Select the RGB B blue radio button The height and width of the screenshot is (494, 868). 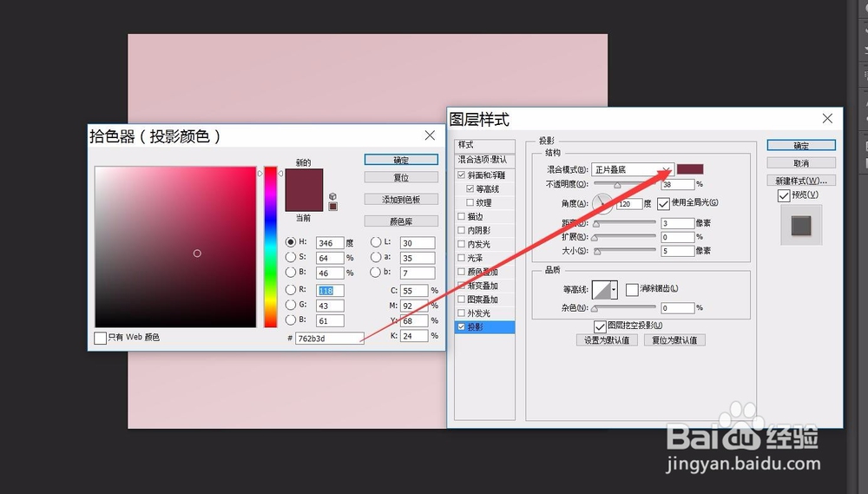(291, 319)
